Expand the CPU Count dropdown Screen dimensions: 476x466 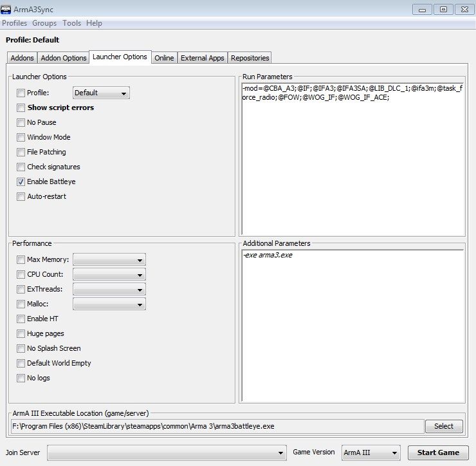[109, 275]
